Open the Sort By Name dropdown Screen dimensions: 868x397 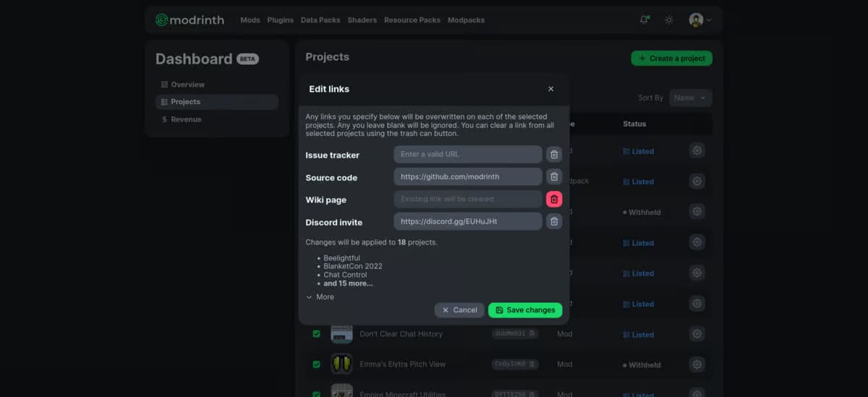[x=690, y=98]
